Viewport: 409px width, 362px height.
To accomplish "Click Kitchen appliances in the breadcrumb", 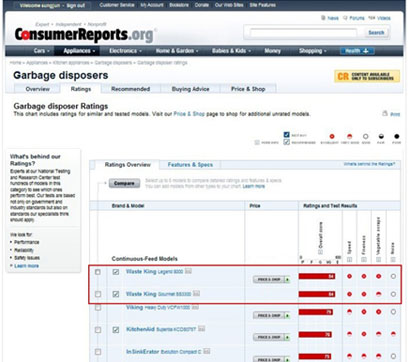I will click(71, 63).
